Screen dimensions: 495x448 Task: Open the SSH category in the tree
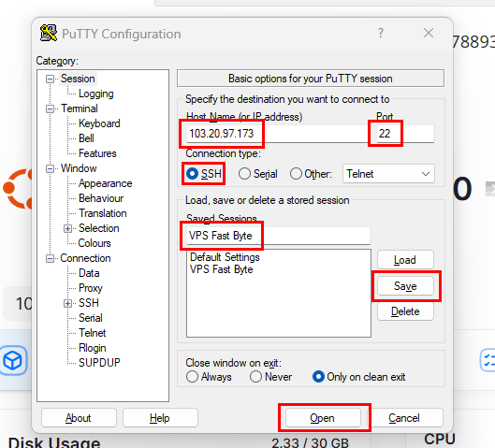pos(88,303)
